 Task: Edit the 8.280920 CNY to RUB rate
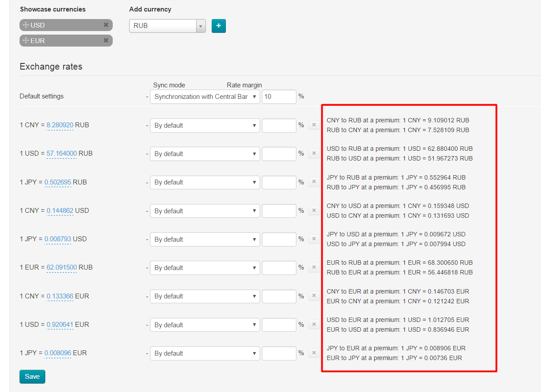(x=60, y=125)
